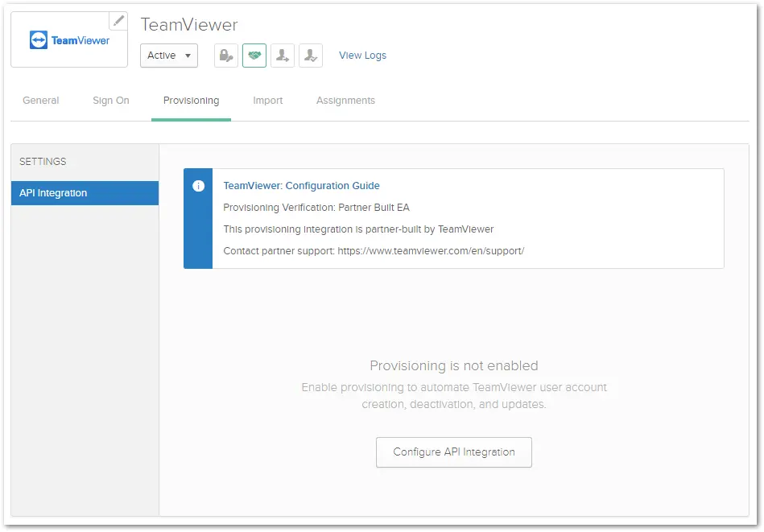Switch to the Sign On tab

click(x=111, y=101)
